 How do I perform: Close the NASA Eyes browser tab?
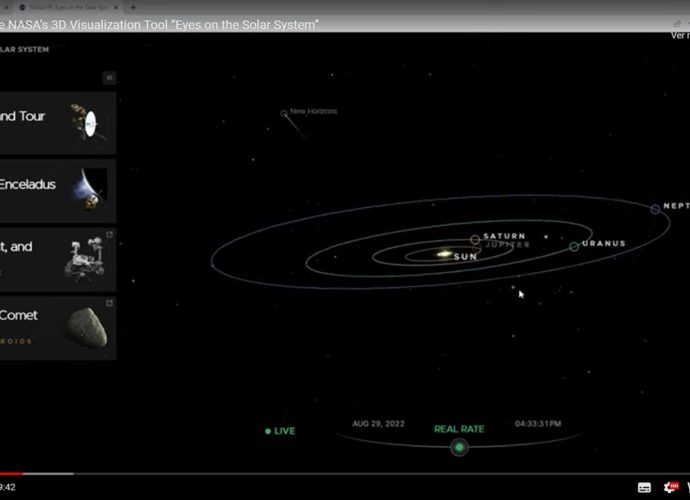coord(116,7)
